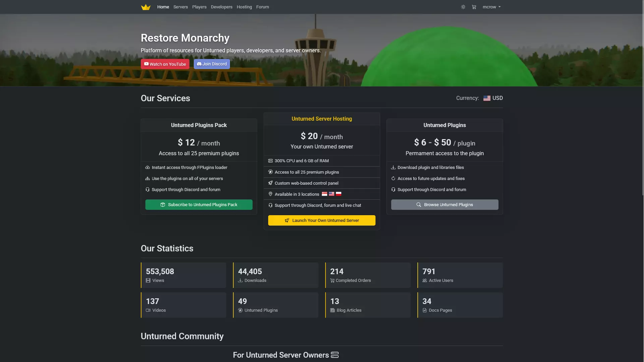Open Forum nav item
The image size is (644, 362).
click(262, 7)
